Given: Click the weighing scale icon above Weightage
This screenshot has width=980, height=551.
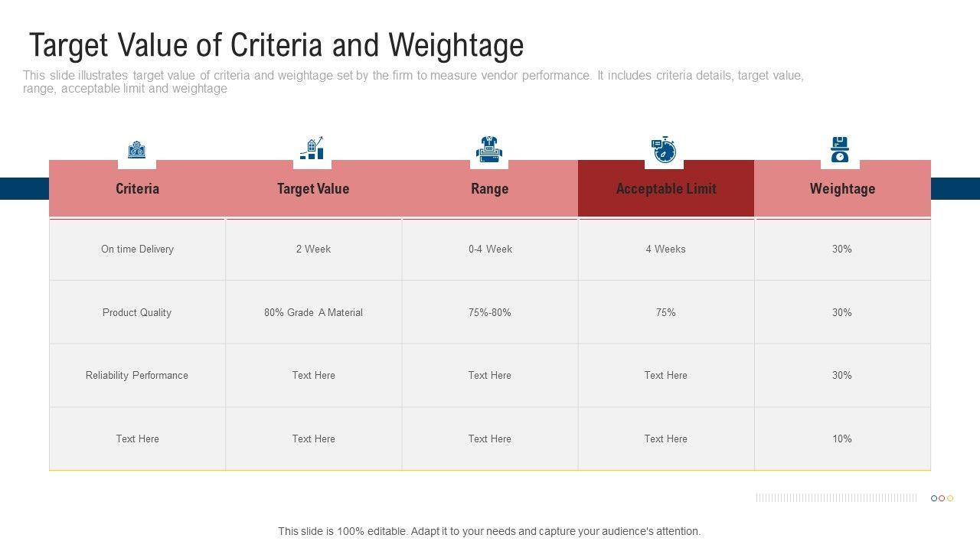Looking at the screenshot, I should pyautogui.click(x=840, y=149).
